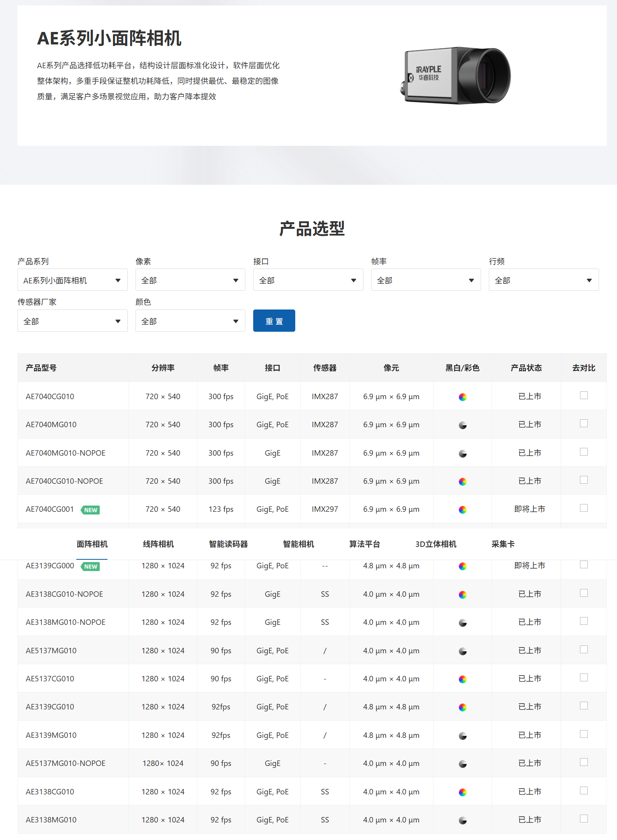Open the 智能相机 tab
617x840 pixels.
[298, 544]
